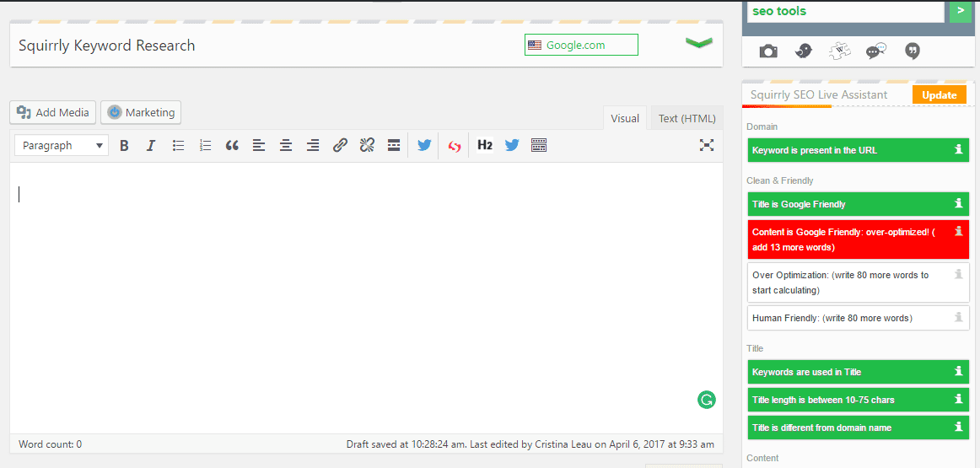The height and width of the screenshot is (468, 980).
Task: Show info for Content is Google Friendly
Action: 958,231
